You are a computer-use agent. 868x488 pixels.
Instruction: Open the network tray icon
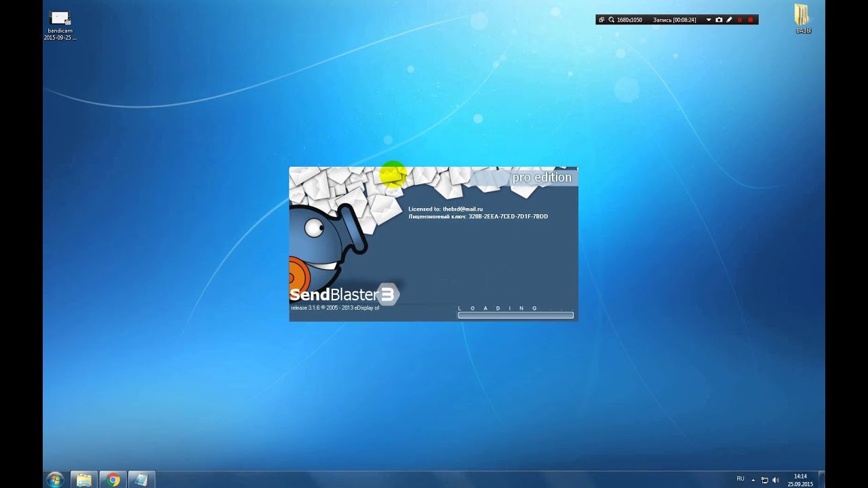pos(764,480)
